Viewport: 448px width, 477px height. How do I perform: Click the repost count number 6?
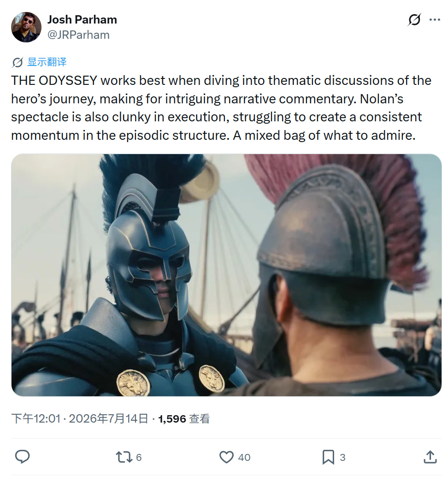tap(139, 458)
